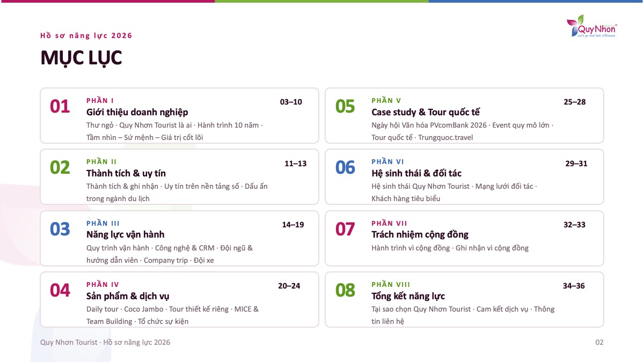This screenshot has height=362, width=644.
Task: Open Tổng kết năng lực section
Action: click(x=408, y=296)
